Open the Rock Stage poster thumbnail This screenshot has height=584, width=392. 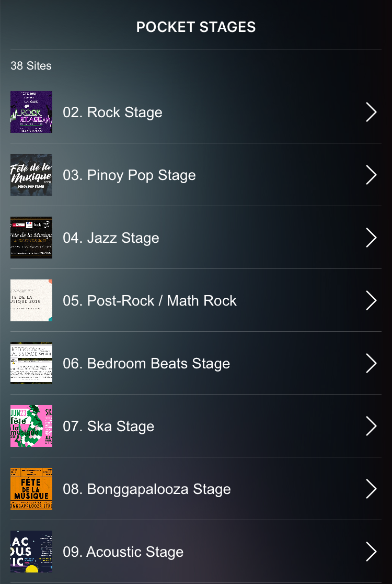(x=31, y=112)
